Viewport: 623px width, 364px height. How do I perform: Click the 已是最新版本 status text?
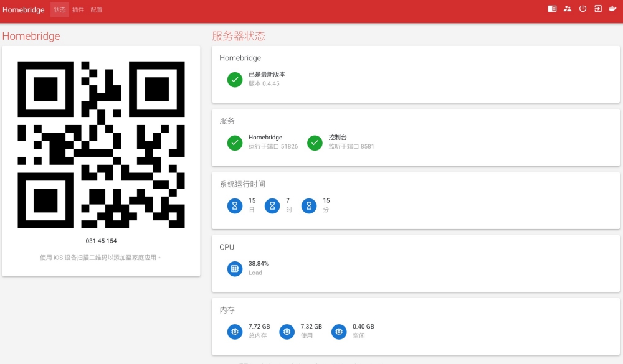click(x=267, y=74)
